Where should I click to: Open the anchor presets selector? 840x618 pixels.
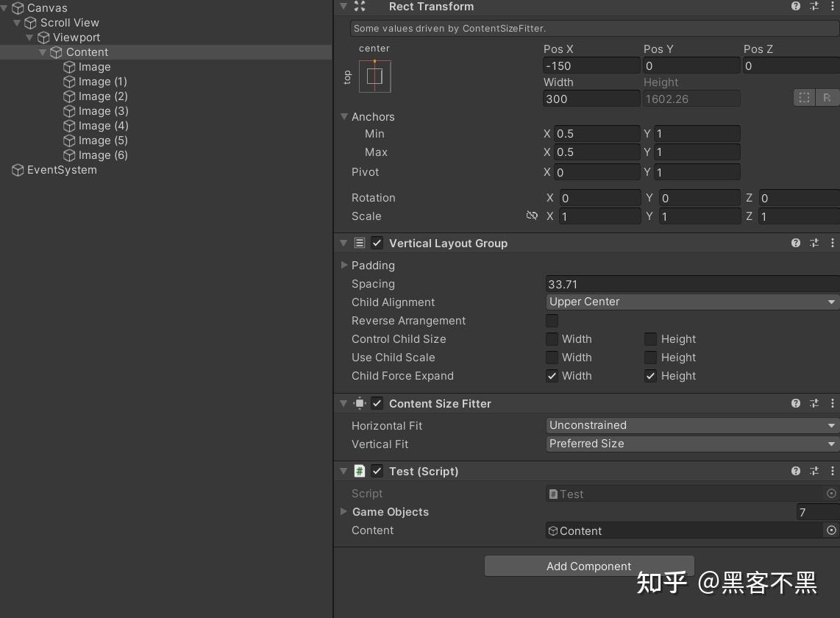(x=375, y=76)
